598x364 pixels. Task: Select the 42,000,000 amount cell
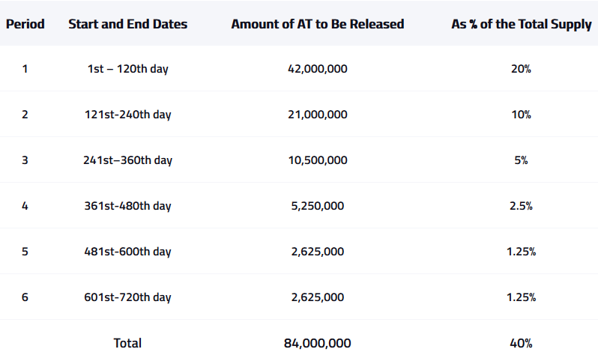point(317,69)
